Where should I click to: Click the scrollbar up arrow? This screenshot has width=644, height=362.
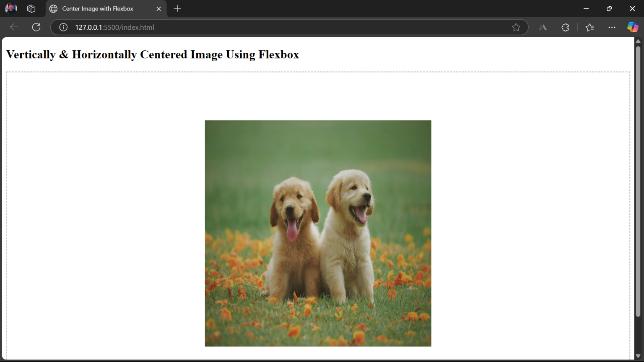[638, 41]
